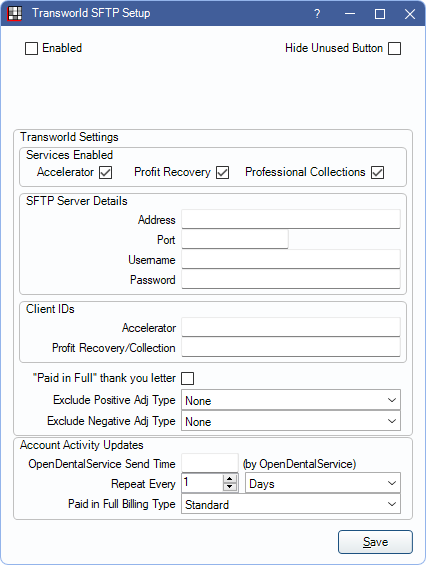Open the Exclude Positive Adj Type dropdown
This screenshot has width=426, height=565.
click(x=291, y=400)
